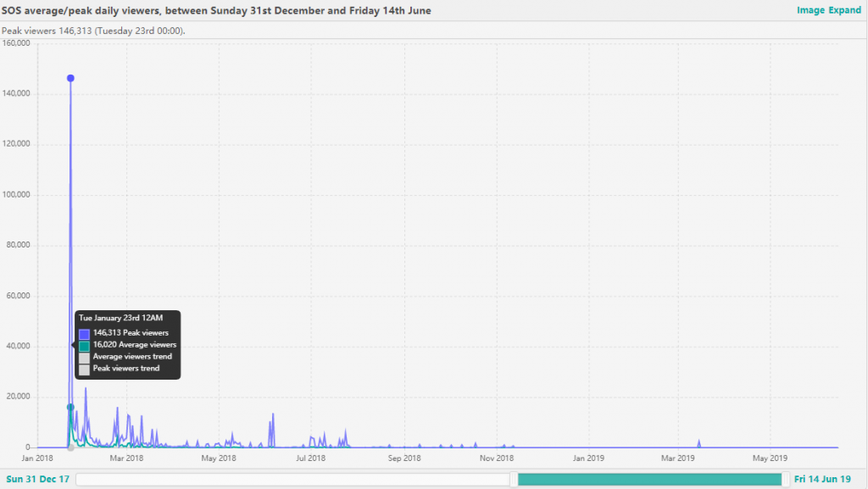Click the 'May 2018' axis label
The width and height of the screenshot is (868, 489).
[x=219, y=458]
